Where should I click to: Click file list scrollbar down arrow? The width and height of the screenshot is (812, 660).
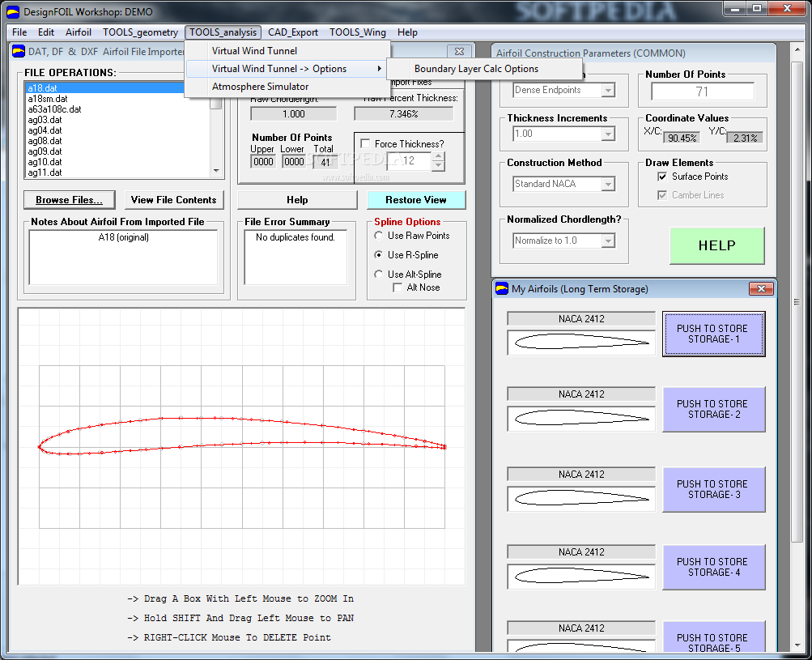click(216, 170)
